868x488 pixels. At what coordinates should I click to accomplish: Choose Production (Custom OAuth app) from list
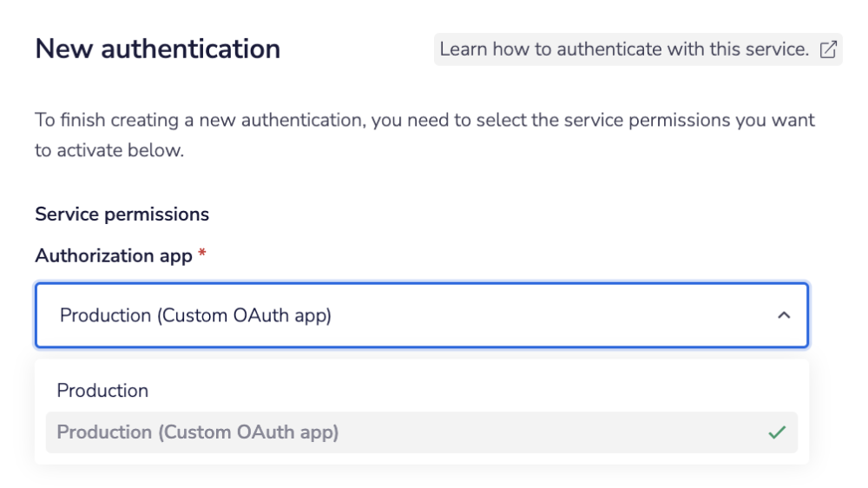click(x=422, y=432)
